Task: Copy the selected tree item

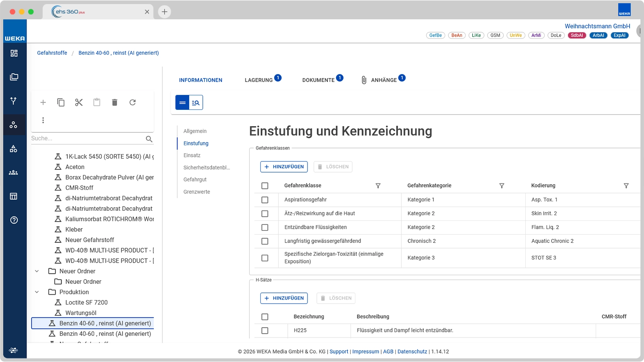Action: coord(61,103)
